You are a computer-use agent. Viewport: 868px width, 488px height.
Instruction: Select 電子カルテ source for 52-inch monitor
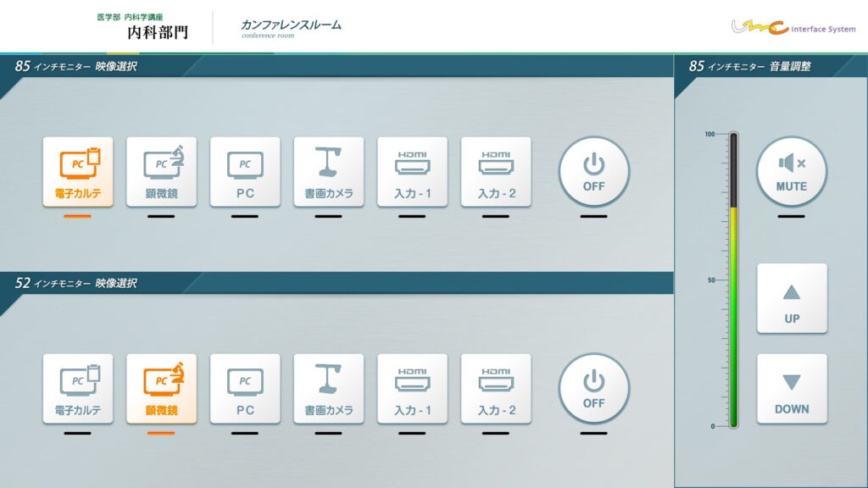77,389
